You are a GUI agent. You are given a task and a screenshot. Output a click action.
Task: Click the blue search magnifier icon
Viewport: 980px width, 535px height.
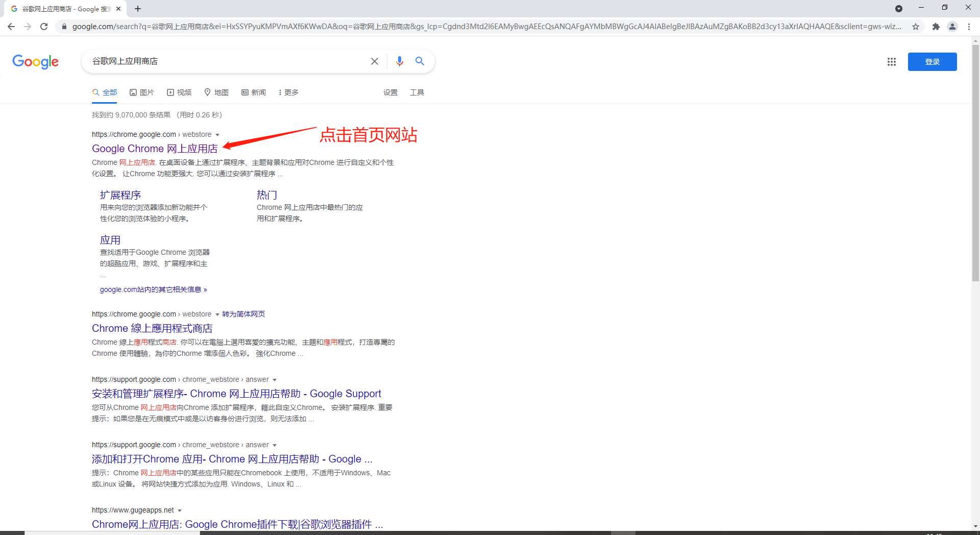click(420, 61)
